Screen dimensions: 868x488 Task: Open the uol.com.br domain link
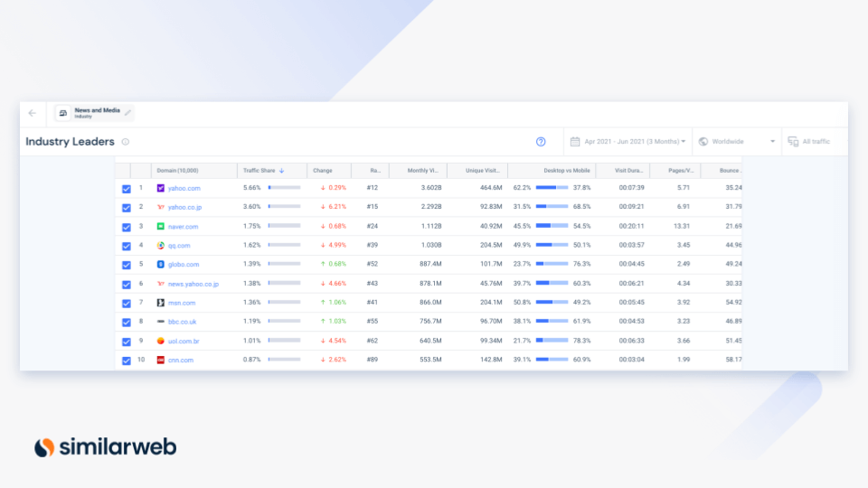click(x=184, y=341)
